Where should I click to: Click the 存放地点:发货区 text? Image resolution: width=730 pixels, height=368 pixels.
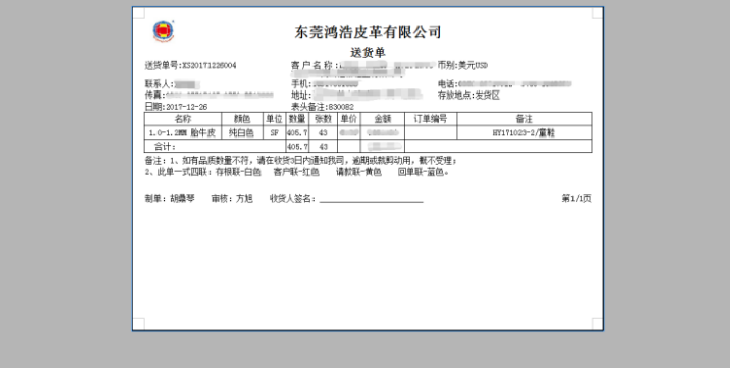(469, 96)
